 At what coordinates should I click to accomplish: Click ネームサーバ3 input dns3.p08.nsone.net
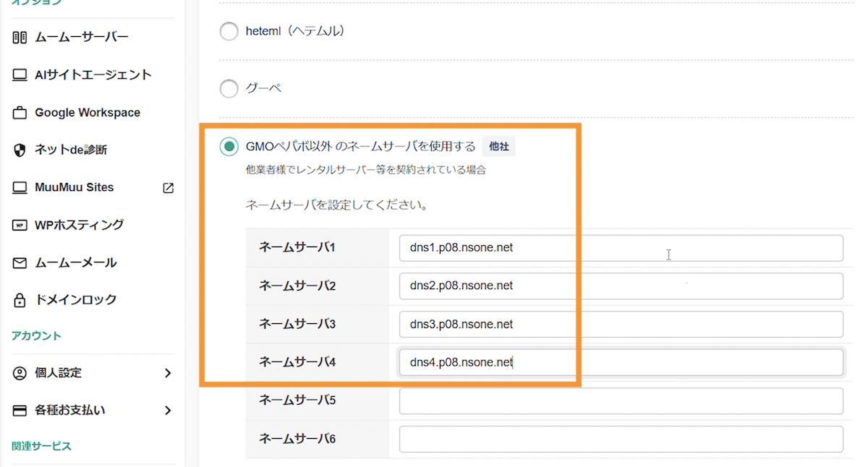(621, 324)
